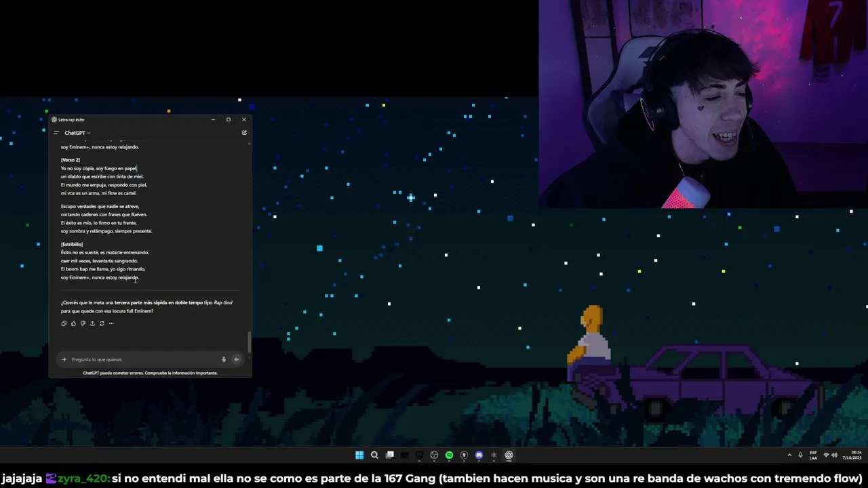Screen dimensions: 868x488
Task: Open the Brave browser taskbar icon
Action: pos(419,455)
